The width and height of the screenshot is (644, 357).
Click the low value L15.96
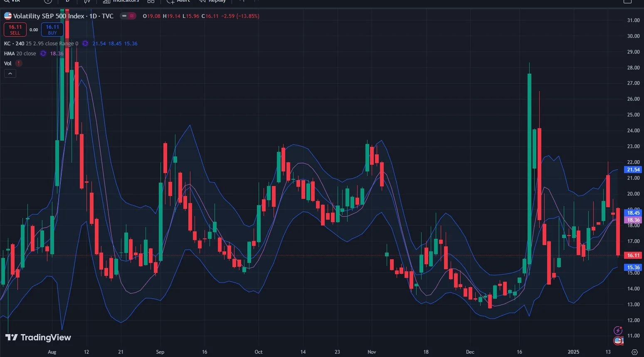(x=191, y=16)
